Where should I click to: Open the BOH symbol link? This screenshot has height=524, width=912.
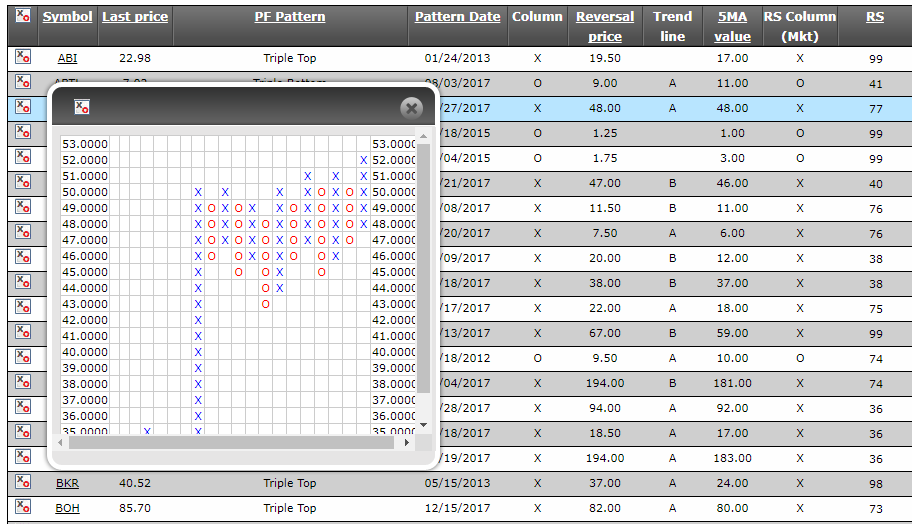click(x=67, y=508)
